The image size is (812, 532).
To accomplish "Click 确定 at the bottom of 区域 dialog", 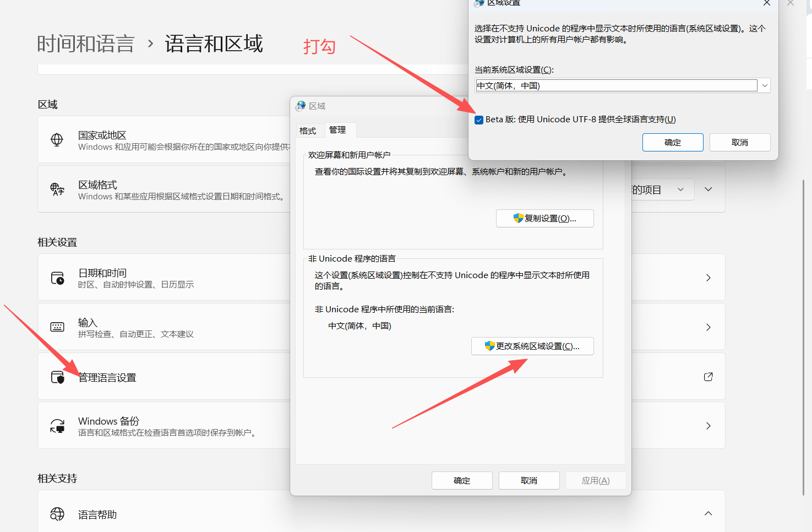I will click(462, 480).
